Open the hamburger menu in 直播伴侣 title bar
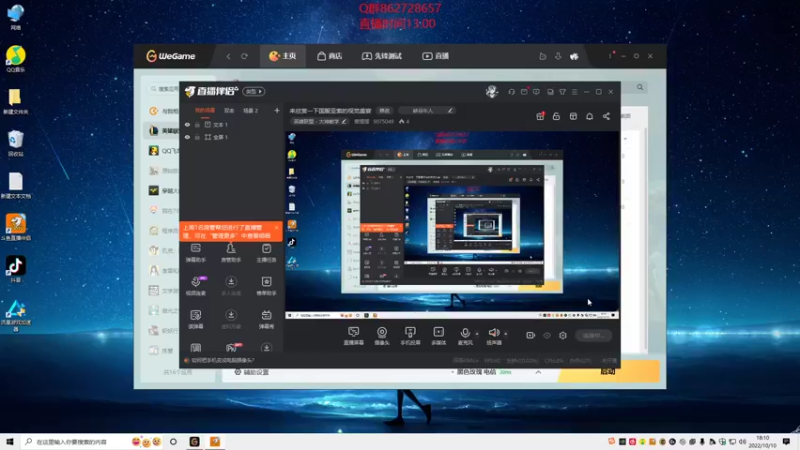This screenshot has height=450, width=800. pos(574,92)
